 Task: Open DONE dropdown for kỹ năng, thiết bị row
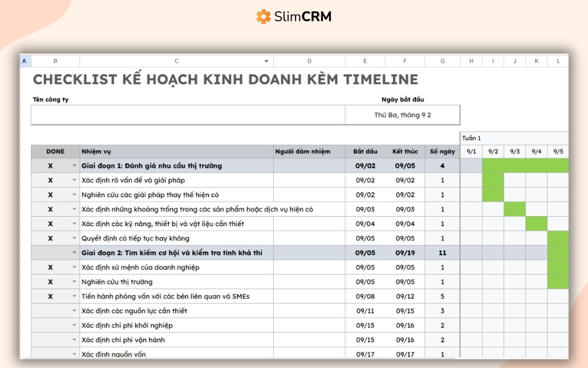click(74, 224)
